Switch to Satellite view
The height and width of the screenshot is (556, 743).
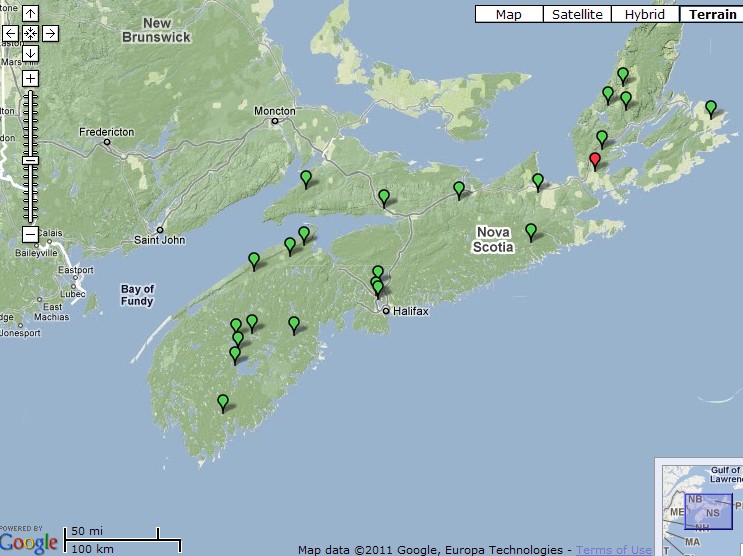tap(577, 14)
